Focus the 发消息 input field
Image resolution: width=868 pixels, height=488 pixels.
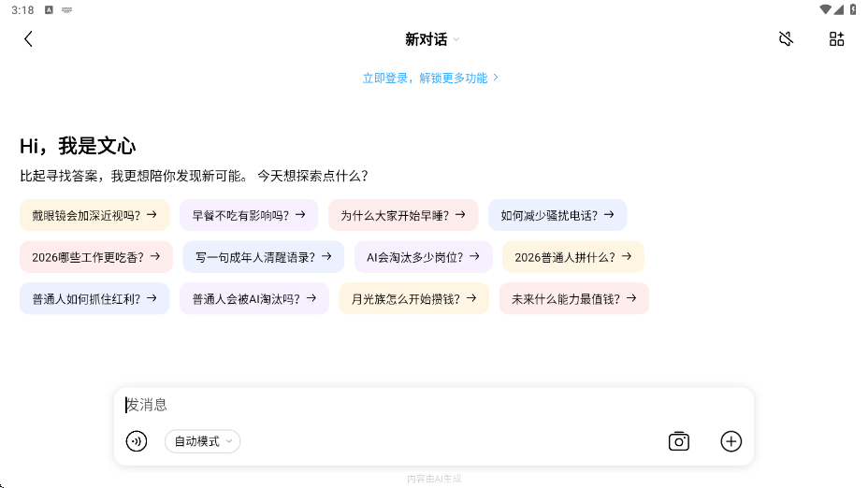[x=433, y=405]
